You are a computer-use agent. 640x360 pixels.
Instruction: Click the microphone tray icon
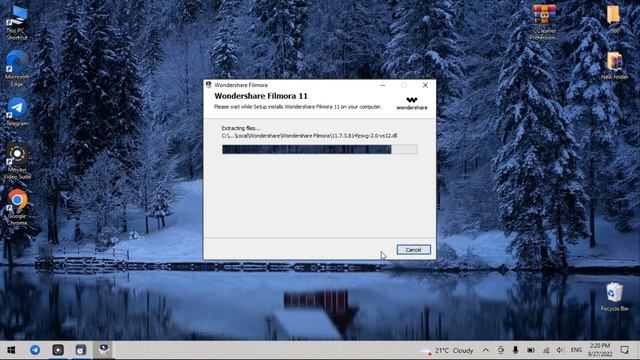click(516, 350)
